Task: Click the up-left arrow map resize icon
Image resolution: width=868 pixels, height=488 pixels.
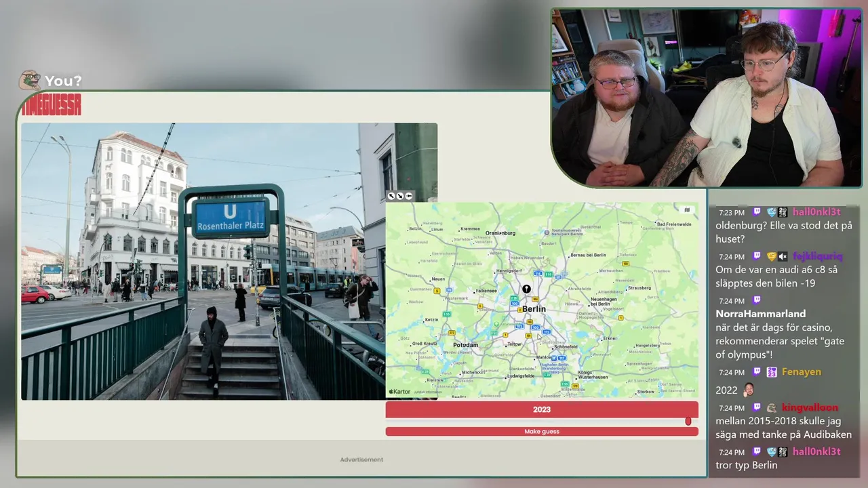Action: [x=391, y=196]
